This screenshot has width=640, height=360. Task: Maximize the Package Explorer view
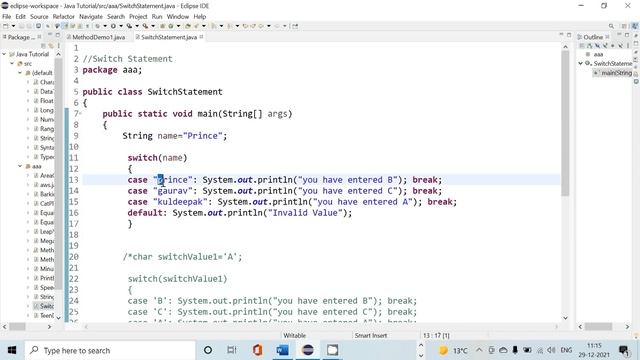pyautogui.click(x=58, y=35)
